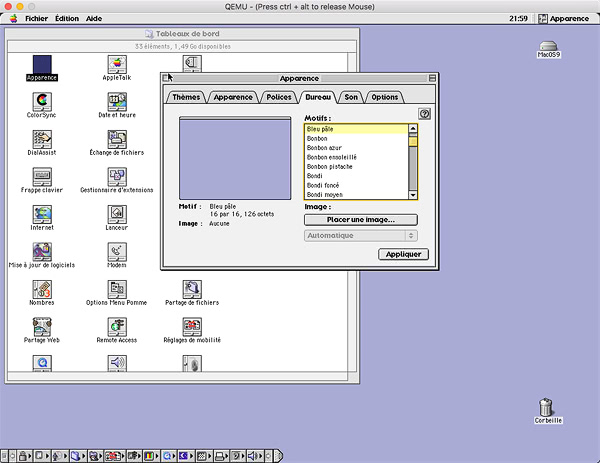Select the DialAssist icon

[x=42, y=143]
